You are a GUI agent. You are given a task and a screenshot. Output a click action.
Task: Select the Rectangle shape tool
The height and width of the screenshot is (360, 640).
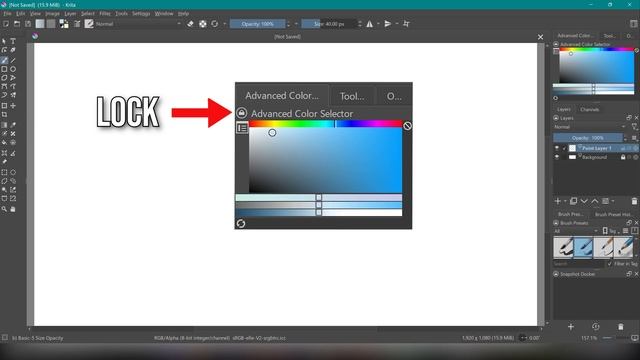[x=4, y=69]
